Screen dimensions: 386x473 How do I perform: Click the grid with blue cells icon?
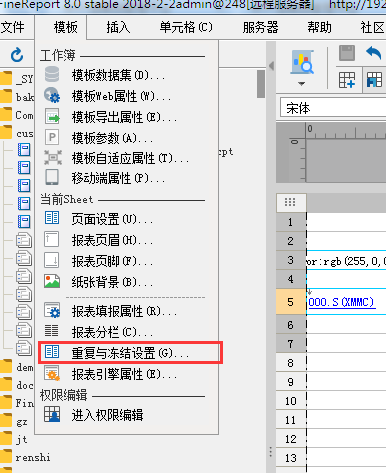pos(374,80)
